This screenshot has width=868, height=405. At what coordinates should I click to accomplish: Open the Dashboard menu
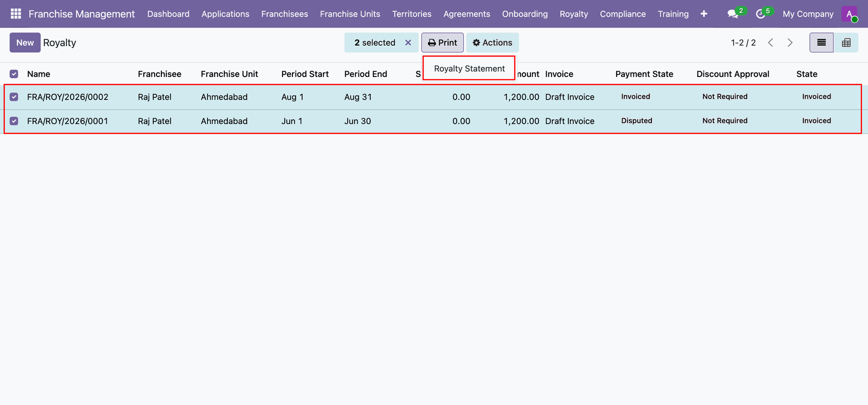tap(168, 14)
